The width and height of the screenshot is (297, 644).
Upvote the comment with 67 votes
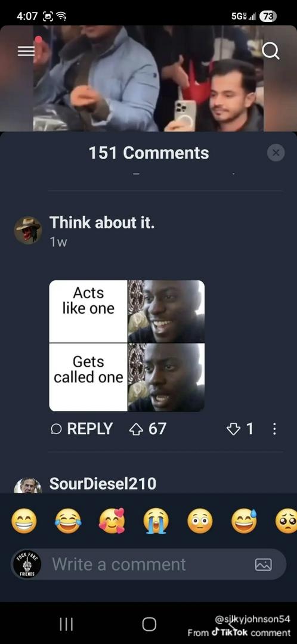pos(135,429)
